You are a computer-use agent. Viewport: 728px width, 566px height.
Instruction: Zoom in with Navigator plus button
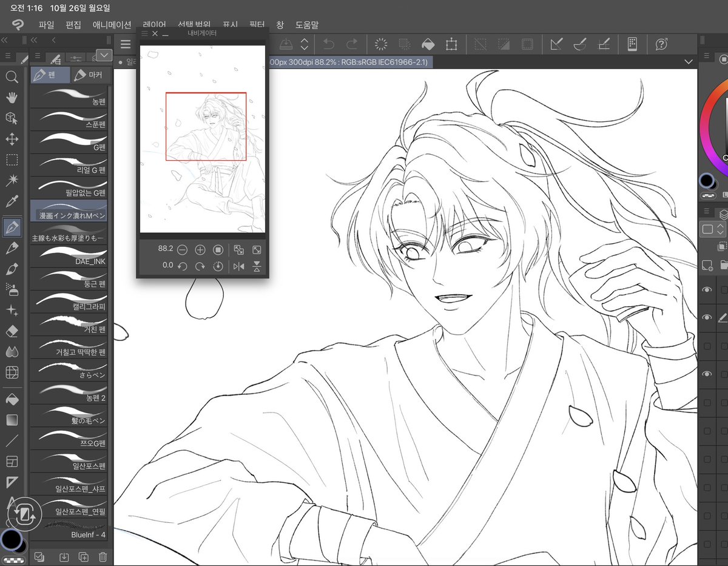click(x=200, y=250)
